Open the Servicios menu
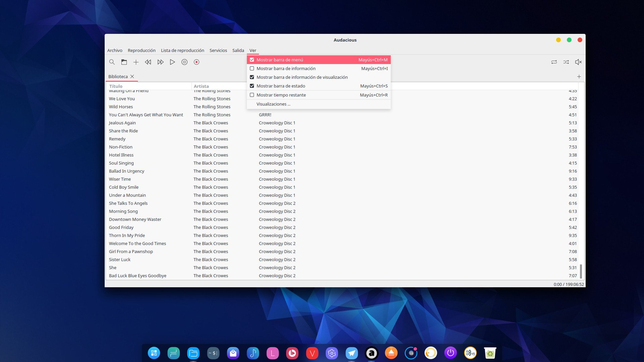The height and width of the screenshot is (362, 644). point(218,50)
